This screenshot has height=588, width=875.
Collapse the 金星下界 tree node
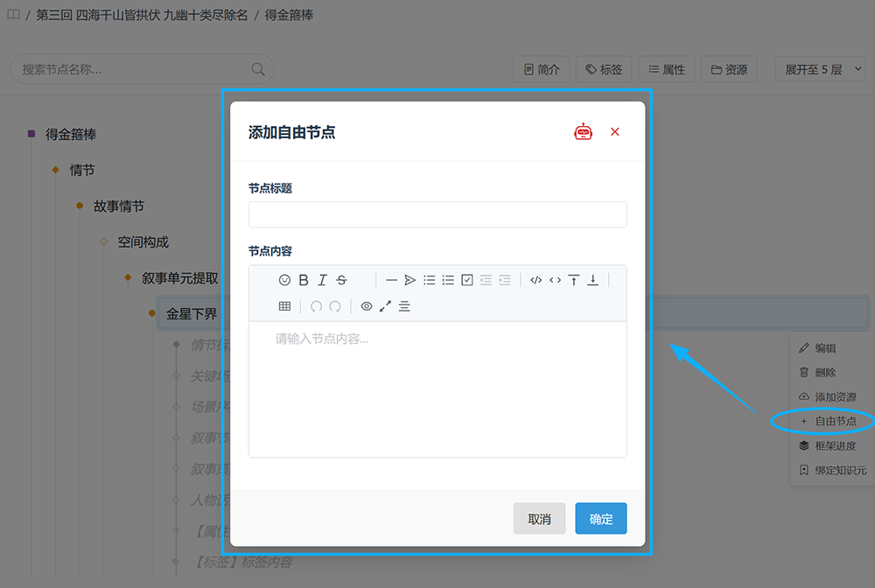[x=151, y=313]
